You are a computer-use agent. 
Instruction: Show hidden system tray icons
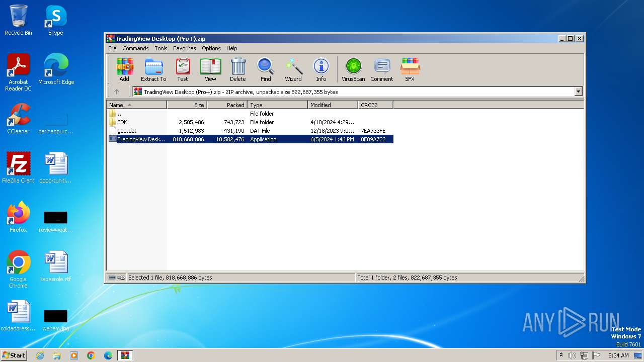click(x=561, y=355)
